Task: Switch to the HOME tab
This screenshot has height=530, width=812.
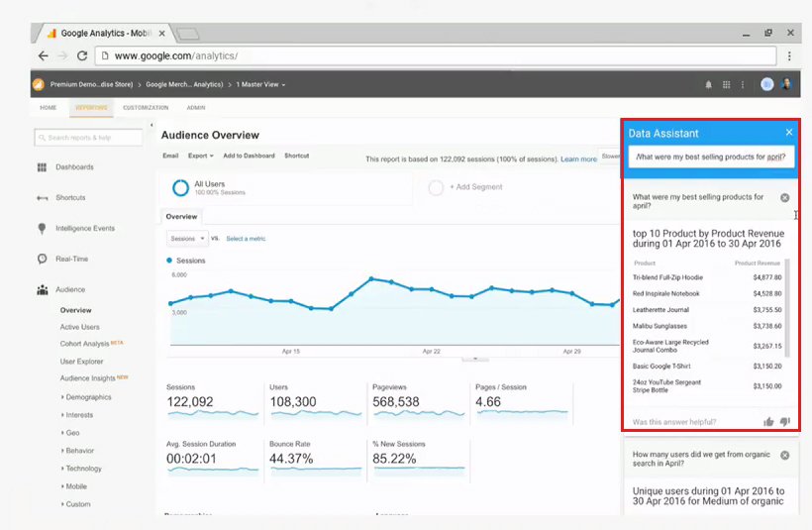Action: [x=49, y=108]
